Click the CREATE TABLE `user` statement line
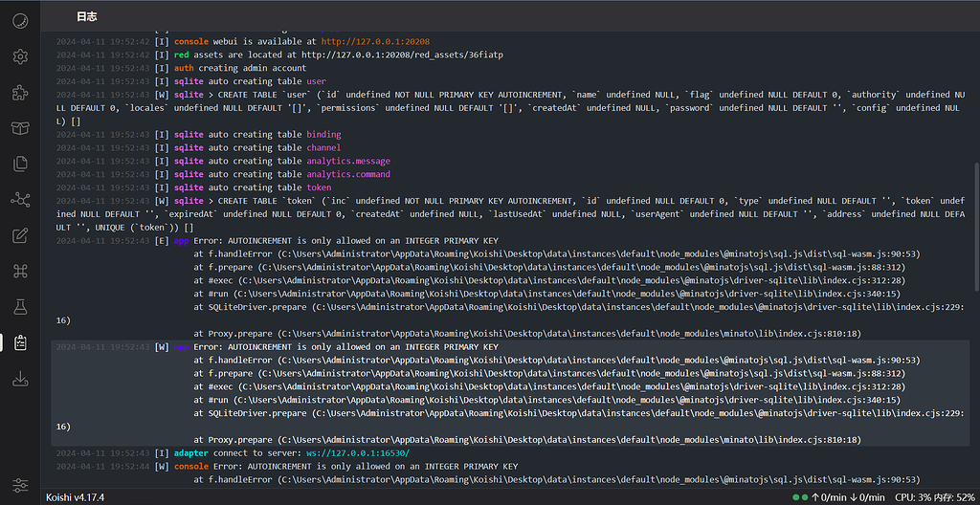Image resolution: width=980 pixels, height=505 pixels. (x=511, y=107)
